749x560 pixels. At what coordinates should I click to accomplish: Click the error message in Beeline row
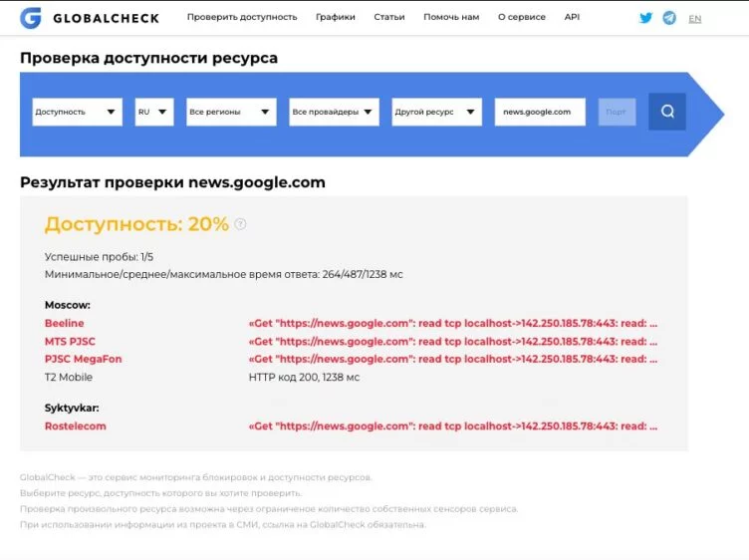pyautogui.click(x=453, y=324)
